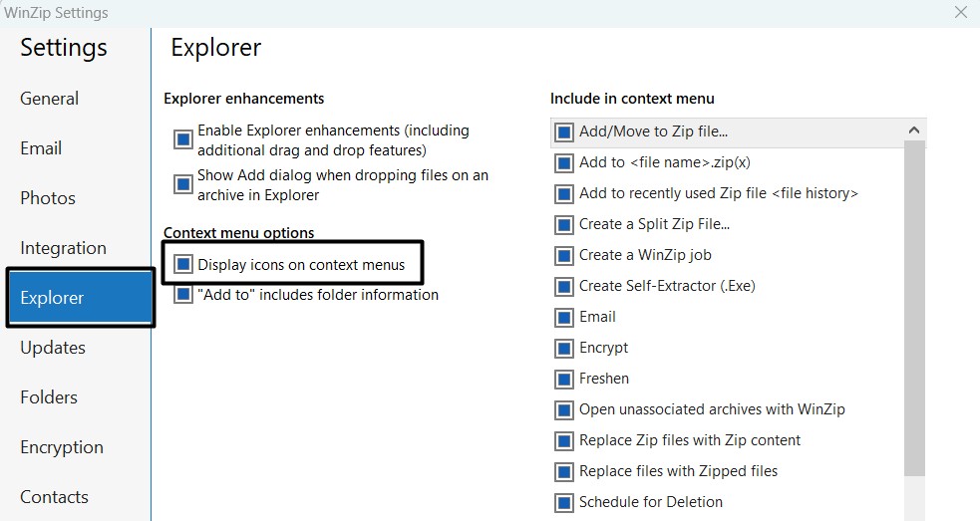
Task: Close the WinZip Settings window
Action: (960, 13)
